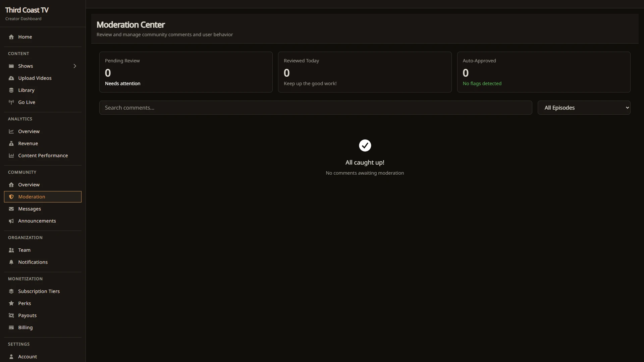Click the Analytics Overview chart icon
The width and height of the screenshot is (644, 362).
[x=11, y=131]
